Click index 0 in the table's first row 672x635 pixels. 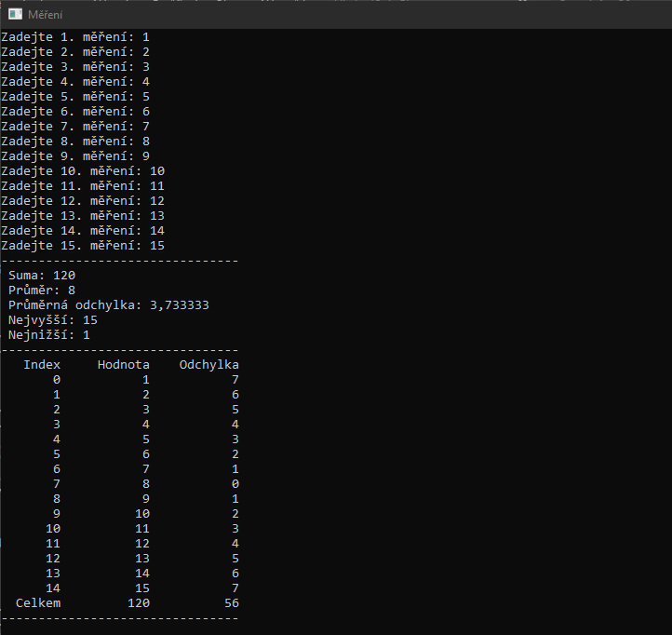[57, 380]
